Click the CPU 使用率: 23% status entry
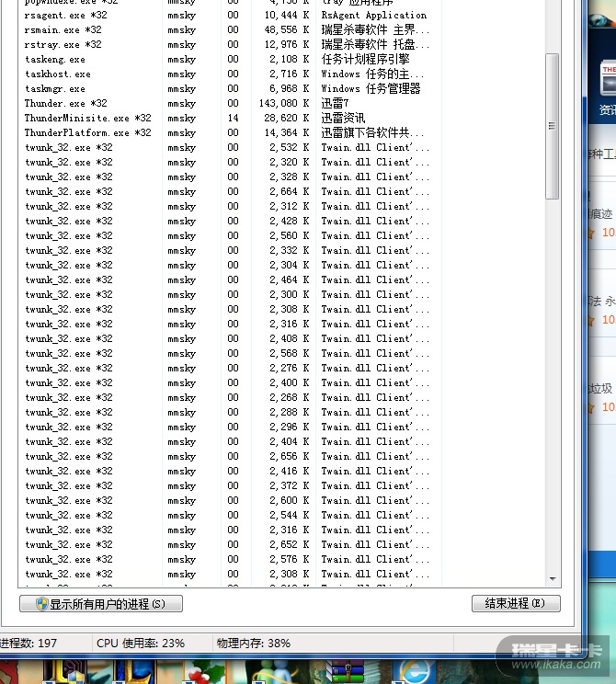Viewport: 616px width, 684px height. (141, 643)
